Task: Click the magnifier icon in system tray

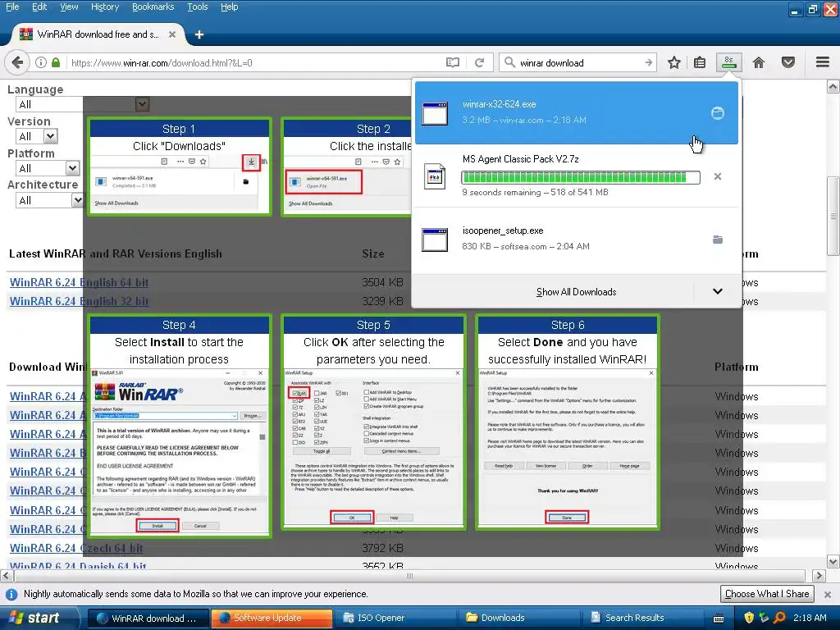Action: click(x=779, y=618)
